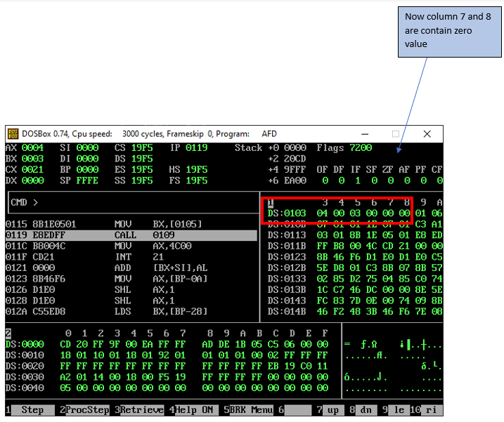Click the 9 le key label

click(x=395, y=410)
